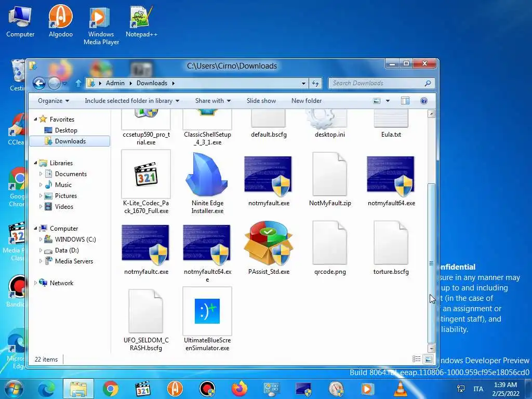This screenshot has height=399, width=532.
Task: Open the Organize dropdown menu
Action: [54, 101]
